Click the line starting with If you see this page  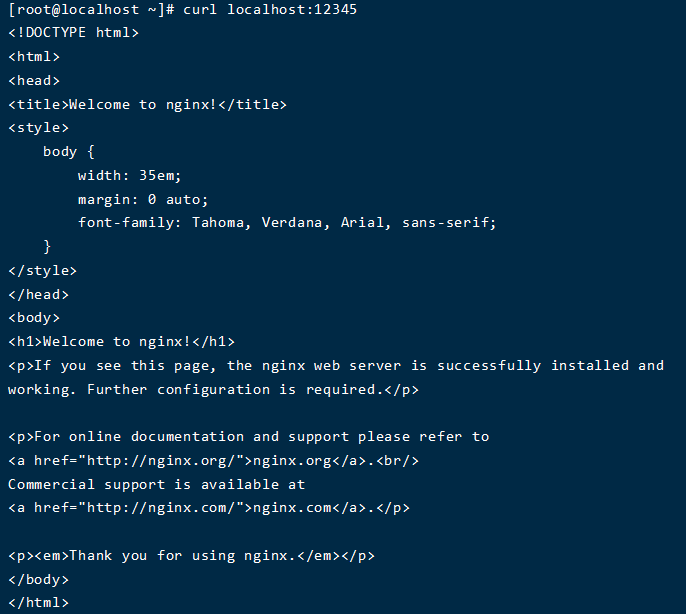(x=336, y=365)
